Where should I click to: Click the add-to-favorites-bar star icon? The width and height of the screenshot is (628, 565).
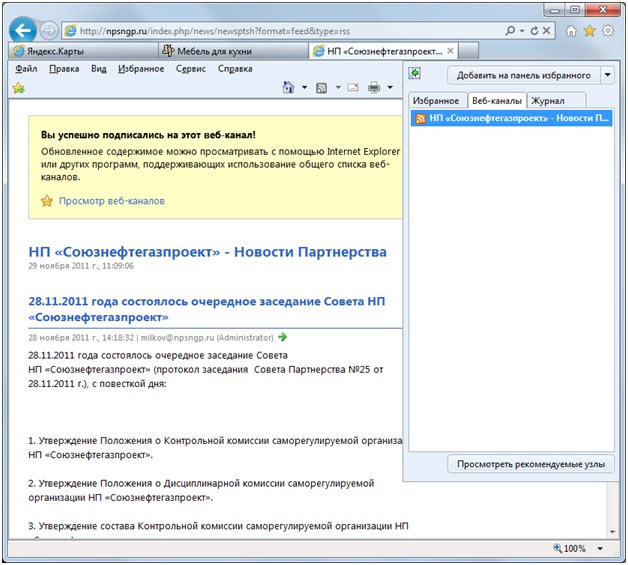(18, 88)
